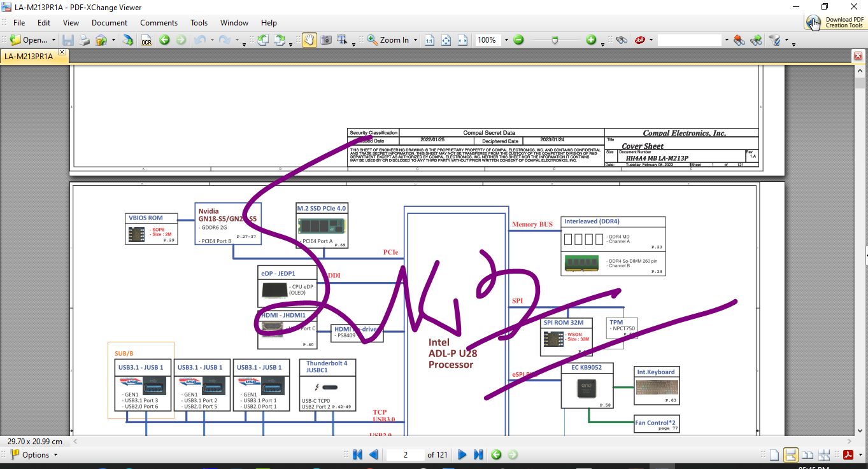Click the Undo arrow icon

tap(200, 40)
